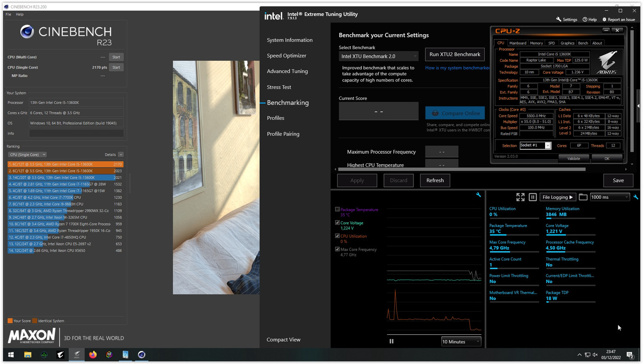Open monitor settings wrench beside 1000 ms
Screen dimensions: 643x364
tap(636, 197)
